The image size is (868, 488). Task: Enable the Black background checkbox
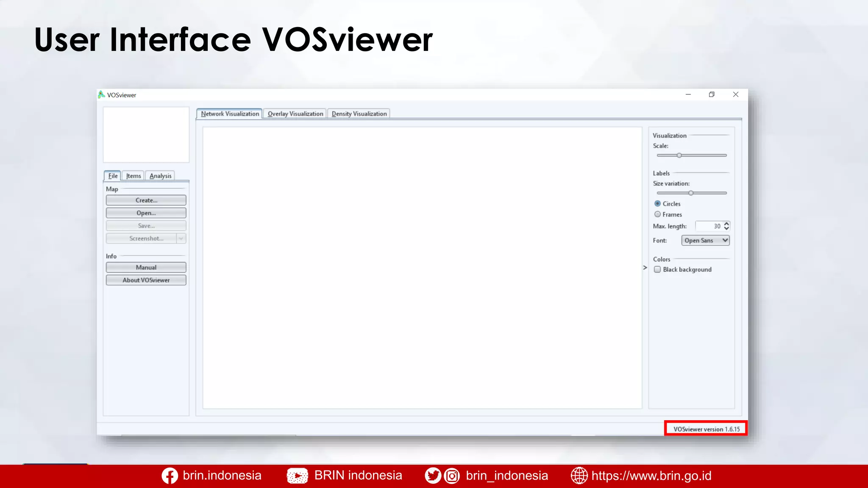click(657, 269)
